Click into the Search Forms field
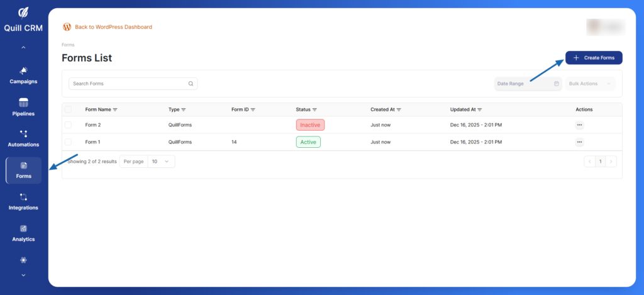This screenshot has height=295, width=644. click(129, 84)
